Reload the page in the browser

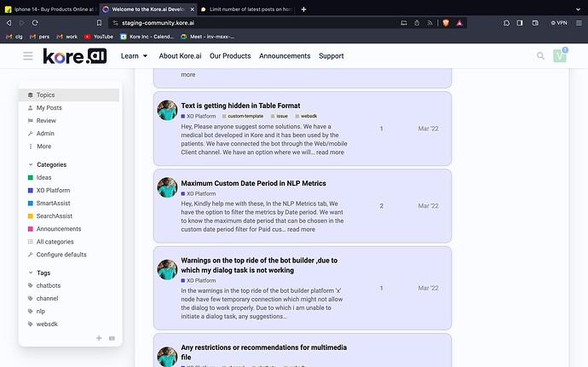click(x=35, y=23)
